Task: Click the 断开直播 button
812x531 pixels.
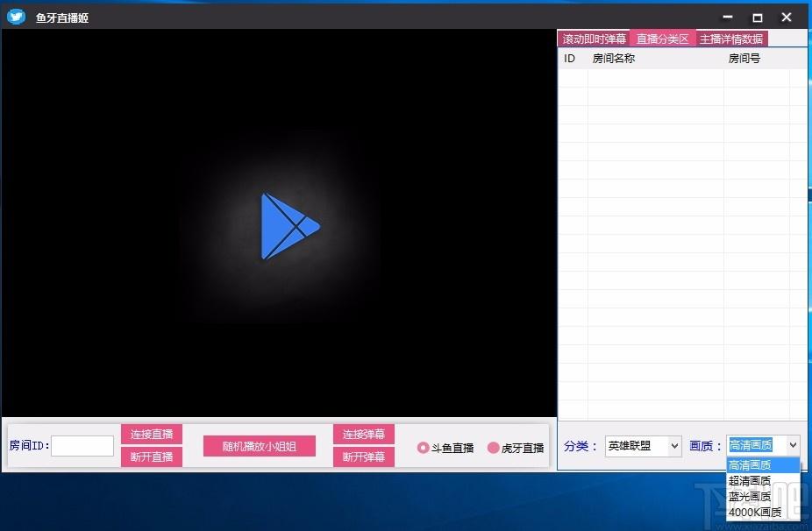Action: (x=152, y=457)
